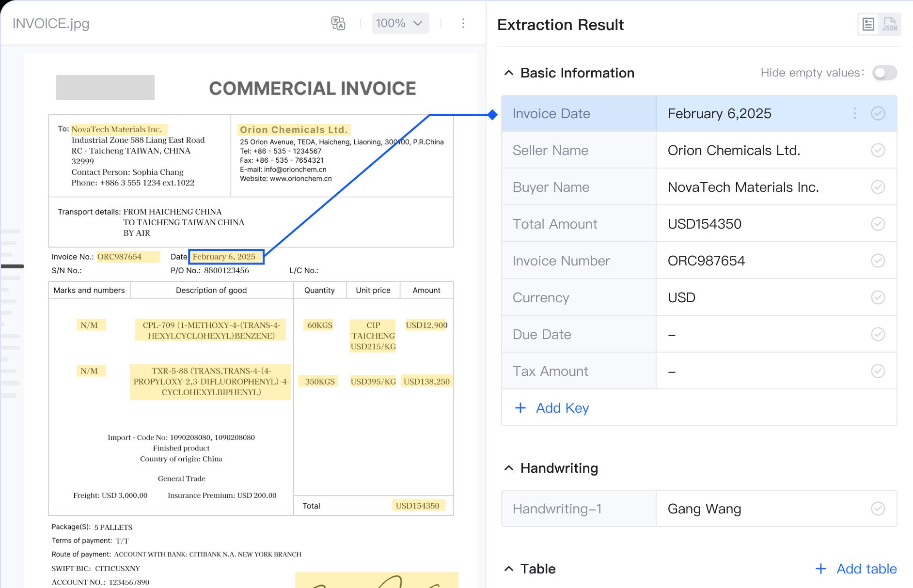Click the empty Due Date value field
The width and height of the screenshot is (913, 588).
point(776,334)
